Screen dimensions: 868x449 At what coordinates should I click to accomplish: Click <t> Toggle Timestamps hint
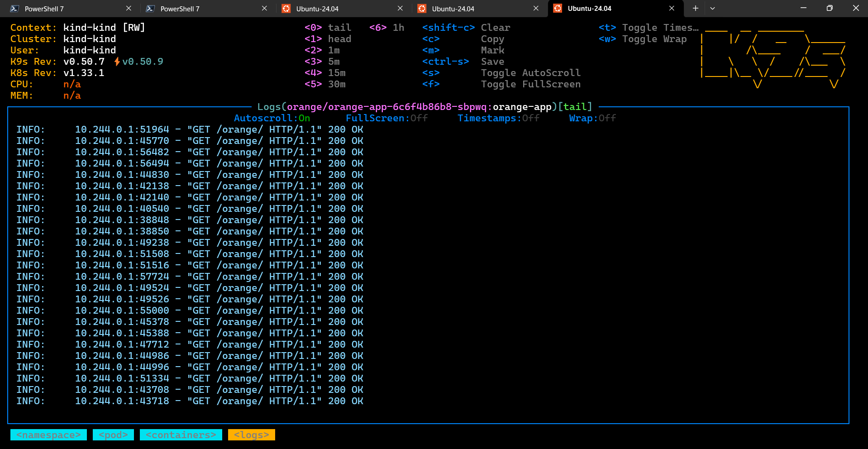pos(649,28)
